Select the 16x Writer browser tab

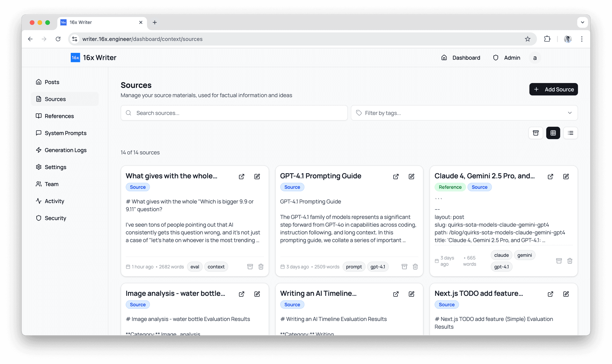tap(102, 22)
